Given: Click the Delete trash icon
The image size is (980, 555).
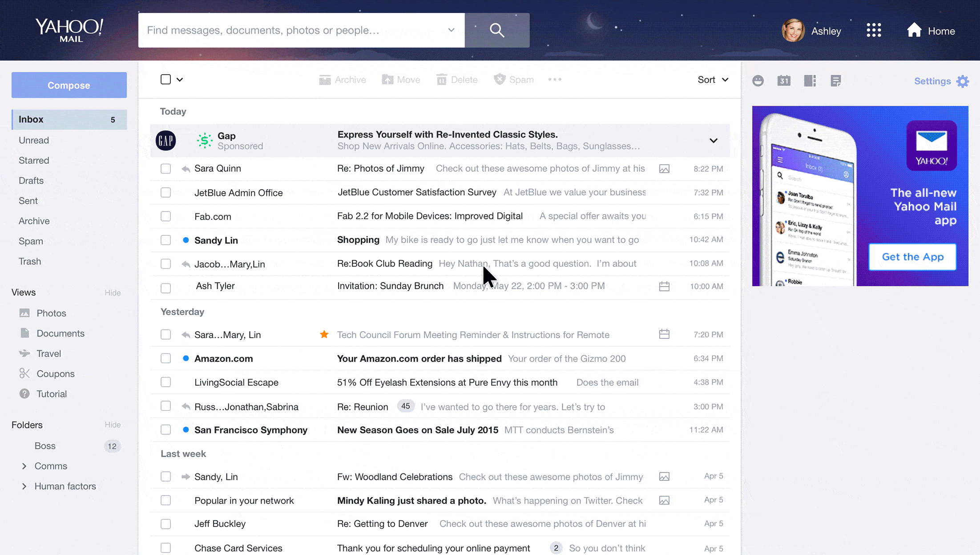Looking at the screenshot, I should (x=441, y=80).
